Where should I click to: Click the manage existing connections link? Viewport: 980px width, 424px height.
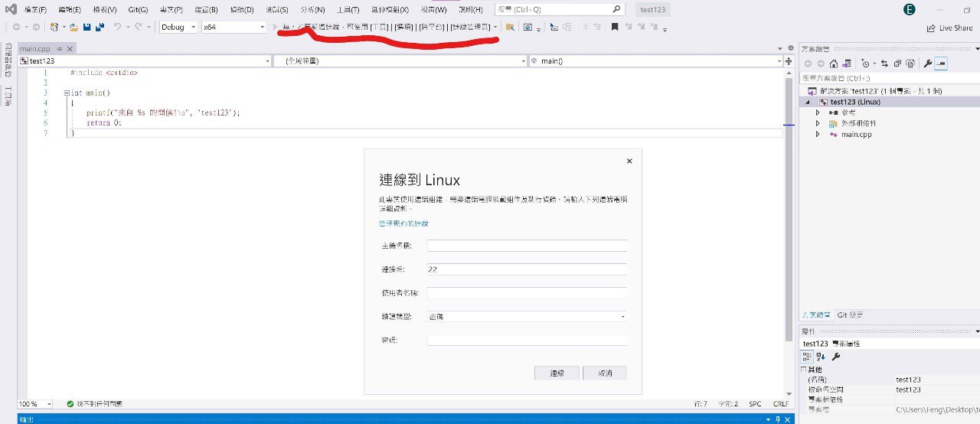403,223
